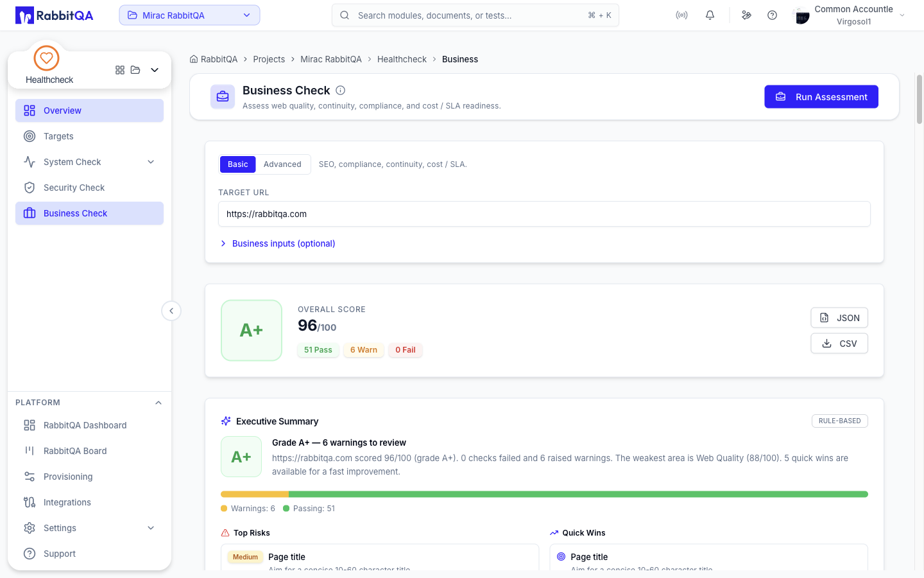Open Security Check in the sidebar
Viewport: 924px width, 578px height.
click(89, 188)
